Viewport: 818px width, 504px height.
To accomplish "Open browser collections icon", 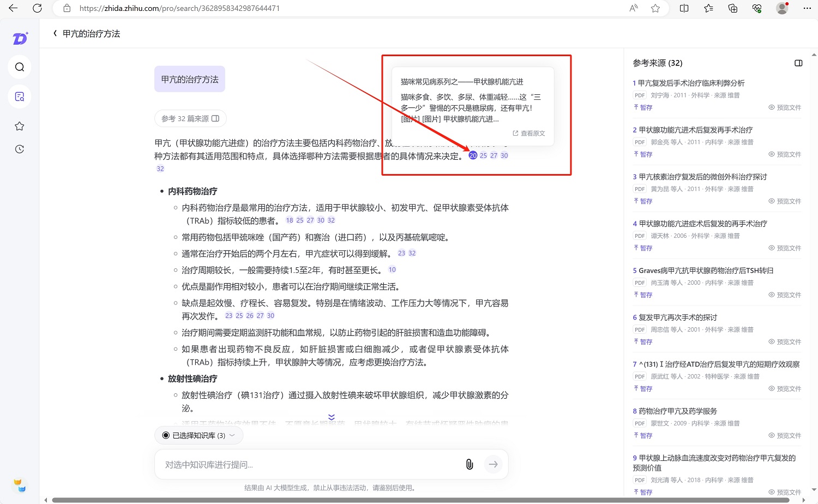I will (x=733, y=8).
